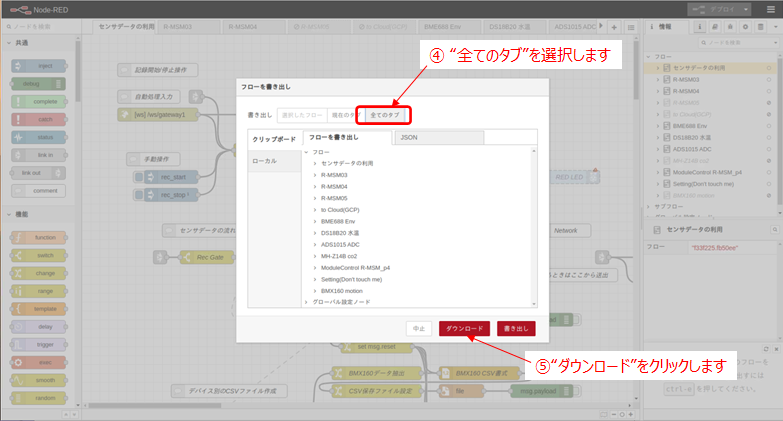
Task: Select the 全てのタブ export option
Action: point(385,115)
